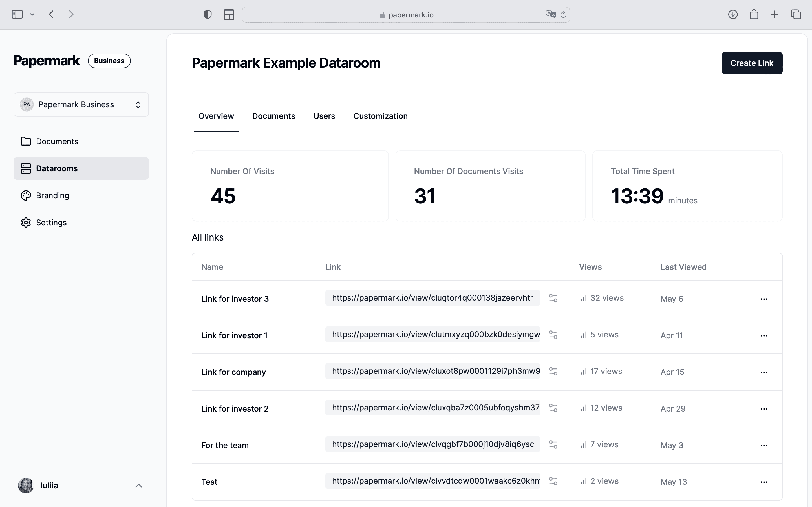812x507 pixels.
Task: Click the share/settings icon beside Link for investor 1
Action: coord(553,335)
